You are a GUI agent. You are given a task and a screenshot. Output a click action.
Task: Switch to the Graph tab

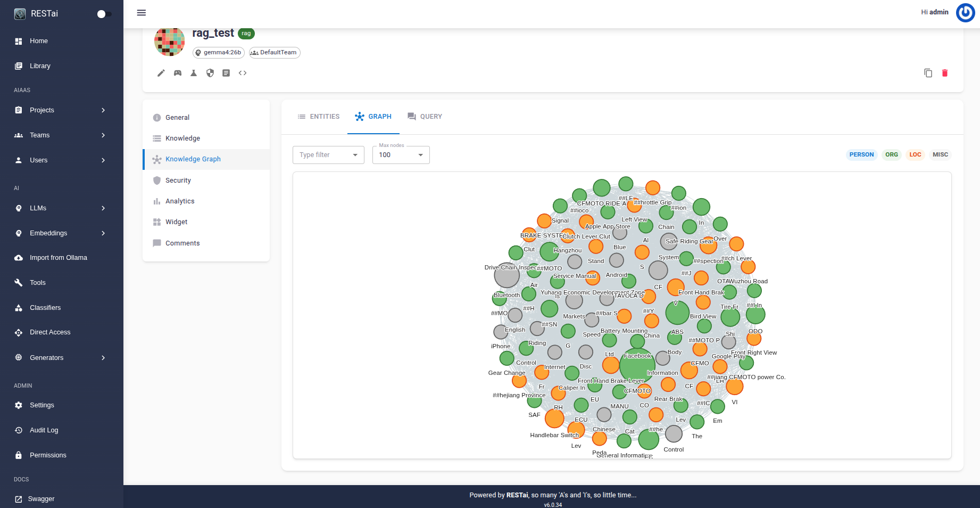click(x=373, y=117)
